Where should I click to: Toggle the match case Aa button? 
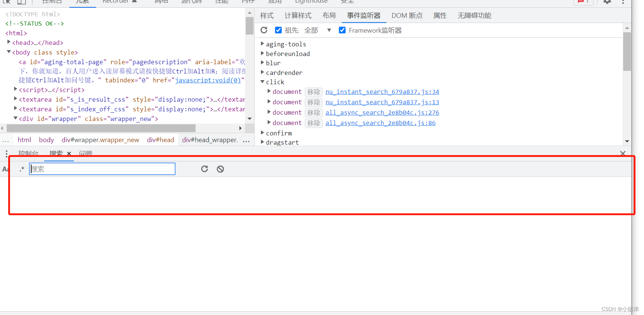[x=5, y=169]
